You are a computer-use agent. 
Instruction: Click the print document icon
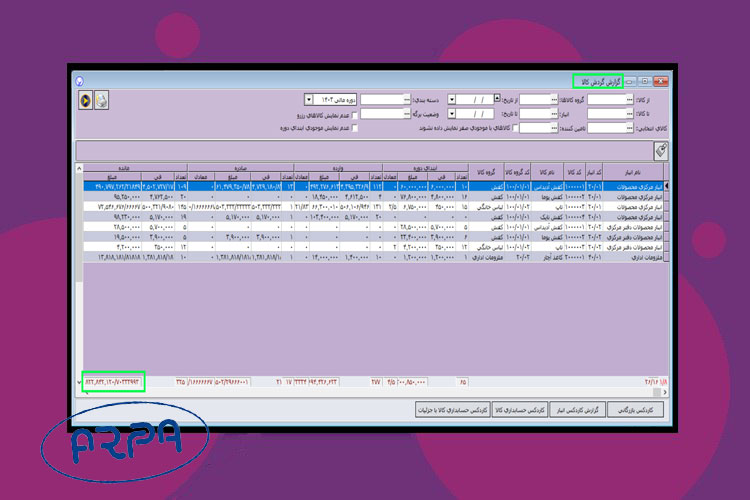102,100
